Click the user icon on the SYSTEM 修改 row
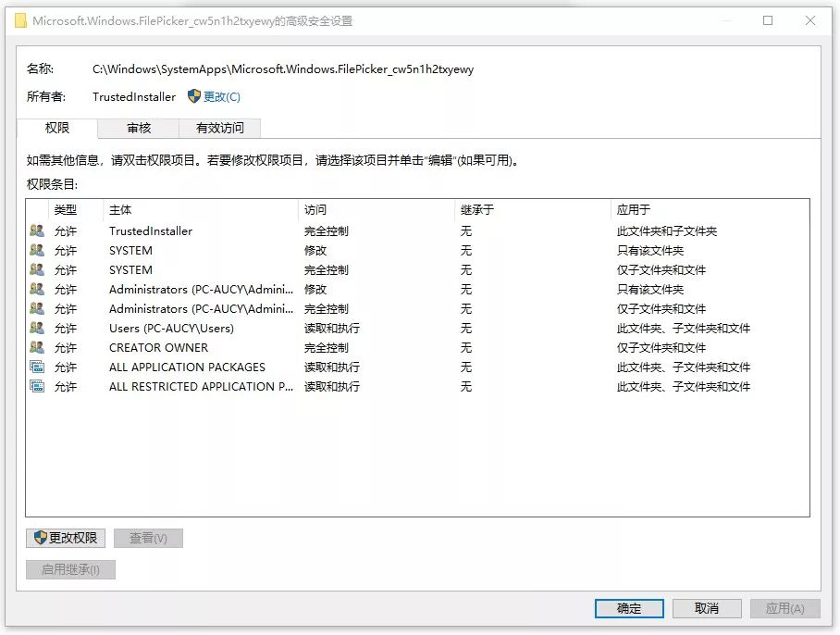This screenshot has height=635, width=840. (37, 250)
